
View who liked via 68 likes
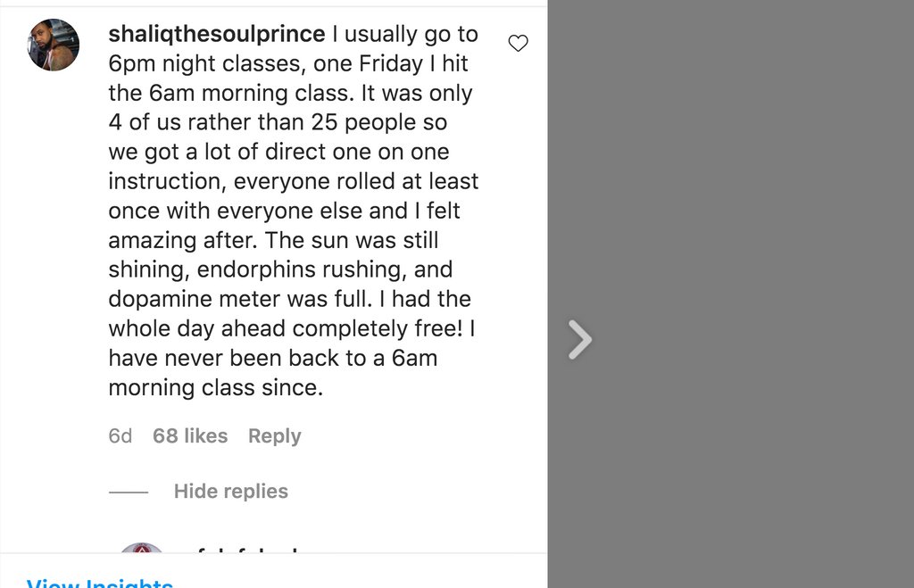190,436
